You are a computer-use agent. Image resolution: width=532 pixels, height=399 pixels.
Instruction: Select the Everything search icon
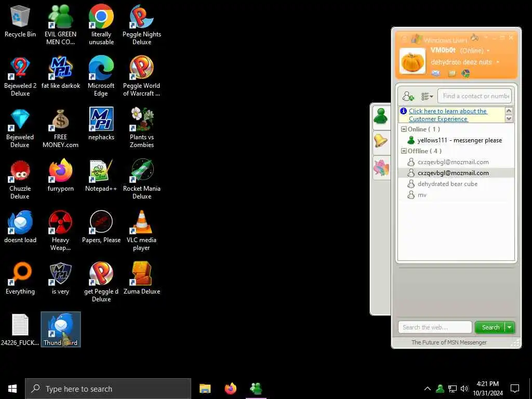click(x=20, y=278)
